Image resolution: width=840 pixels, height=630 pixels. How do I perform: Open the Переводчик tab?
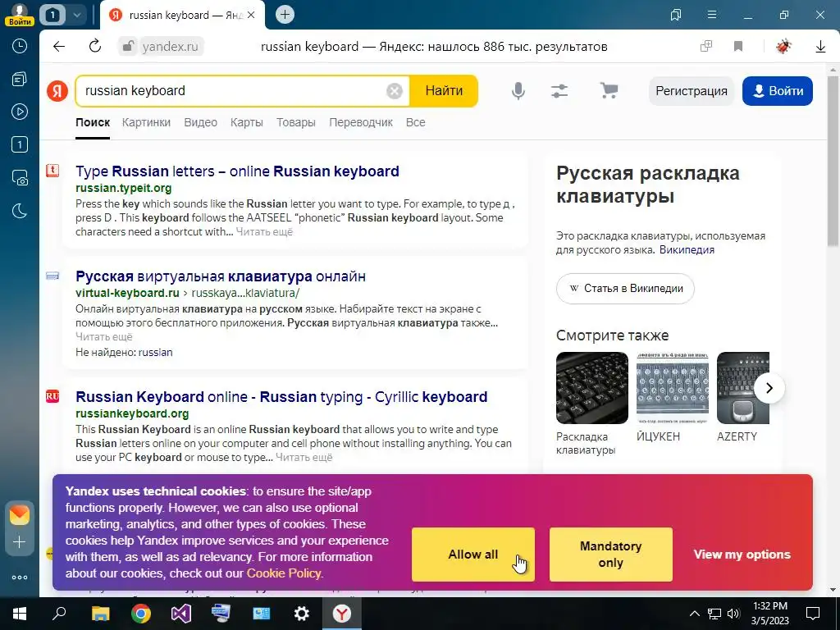pyautogui.click(x=361, y=122)
